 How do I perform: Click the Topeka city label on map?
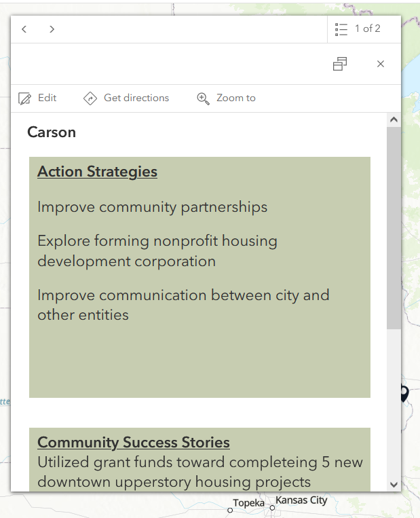(248, 503)
